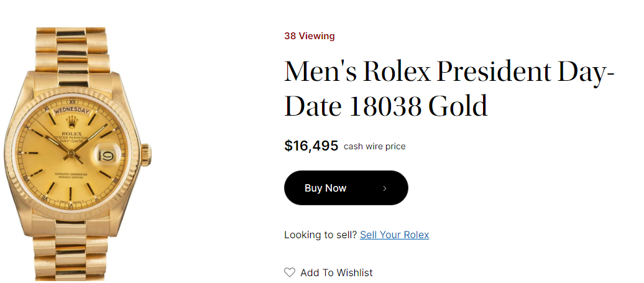
Task: Click the $16,495 price
Action: [x=311, y=146]
